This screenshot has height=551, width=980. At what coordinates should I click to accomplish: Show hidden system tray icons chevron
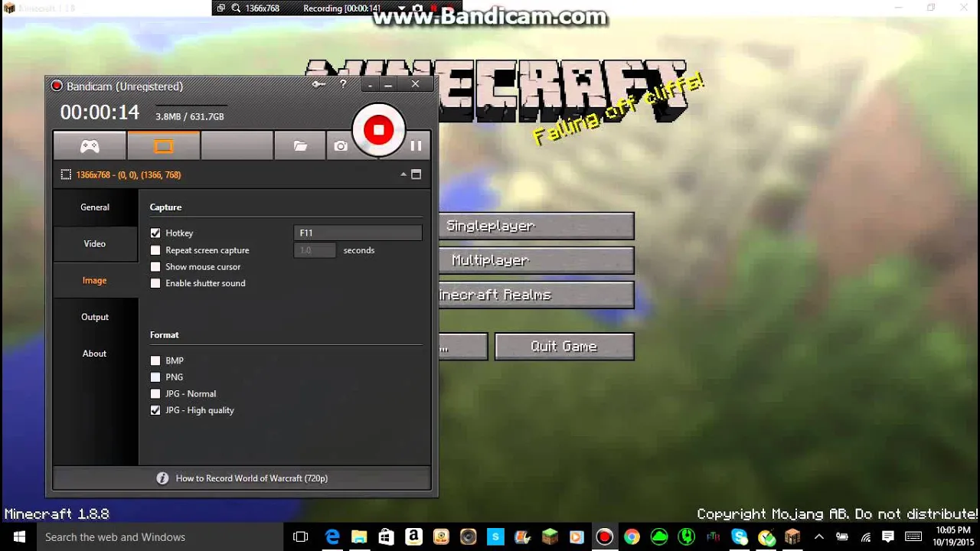coord(819,537)
